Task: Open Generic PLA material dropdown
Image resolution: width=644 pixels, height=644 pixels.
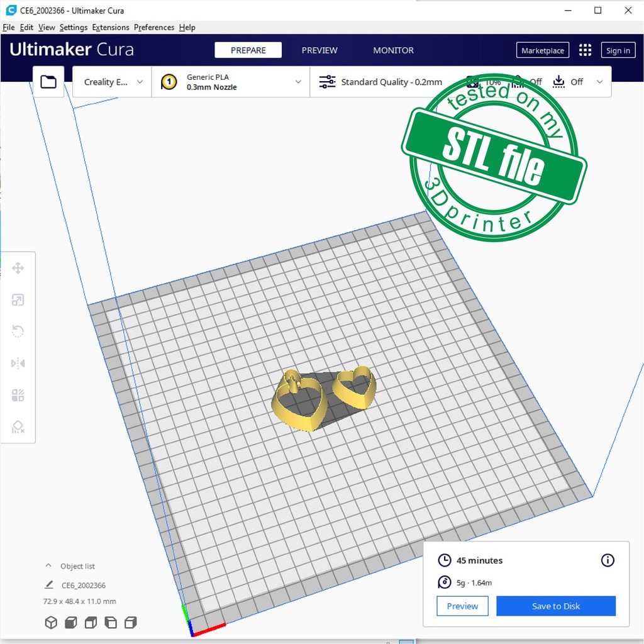Action: point(231,82)
